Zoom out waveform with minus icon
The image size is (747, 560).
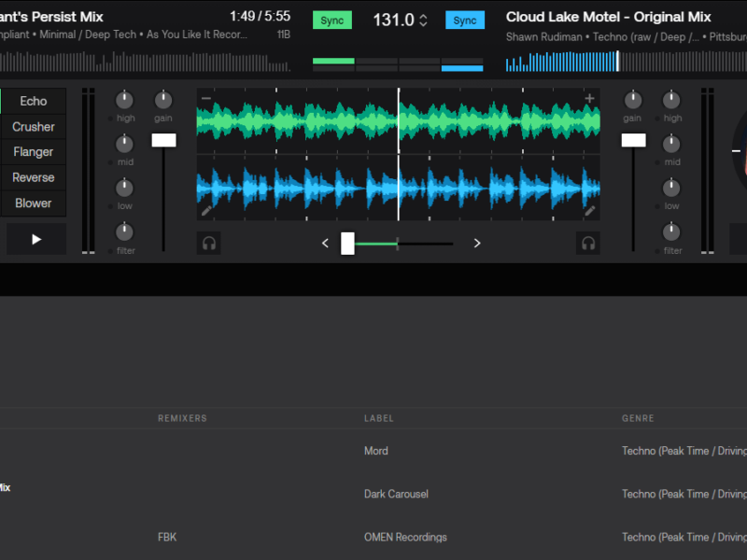click(x=206, y=99)
